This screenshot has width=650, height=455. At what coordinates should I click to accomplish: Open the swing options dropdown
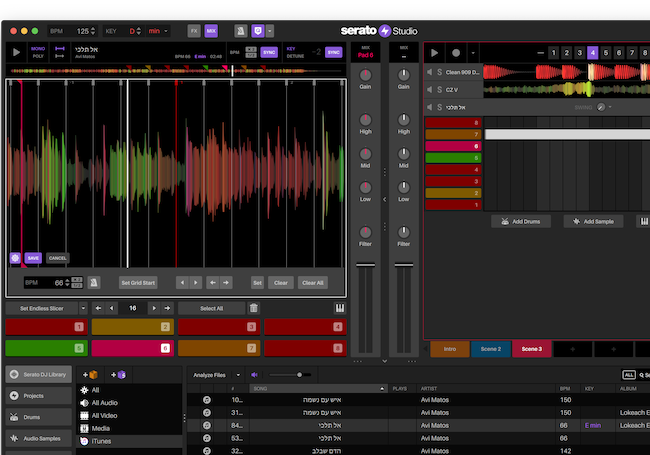coord(610,107)
